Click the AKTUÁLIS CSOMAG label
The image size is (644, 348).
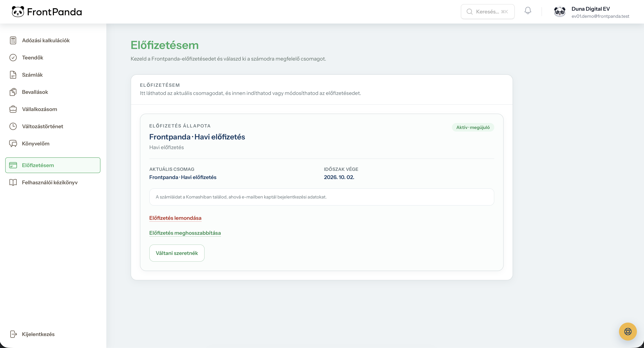click(172, 169)
